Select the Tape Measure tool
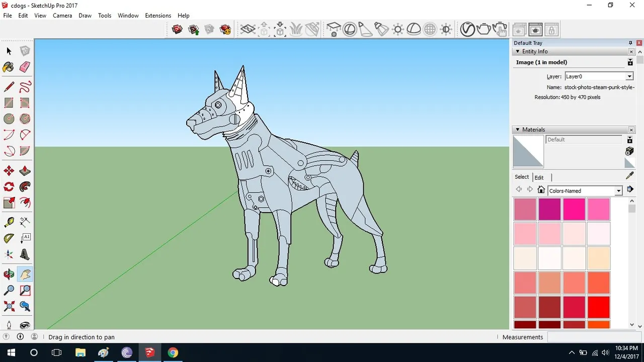Image resolution: width=644 pixels, height=362 pixels. [x=9, y=222]
